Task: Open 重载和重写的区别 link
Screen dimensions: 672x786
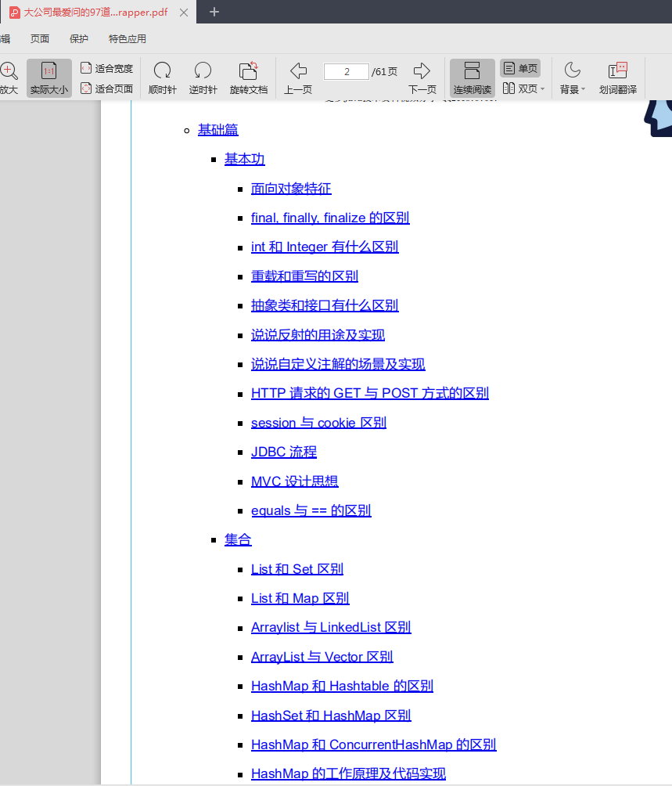Action: coord(304,276)
